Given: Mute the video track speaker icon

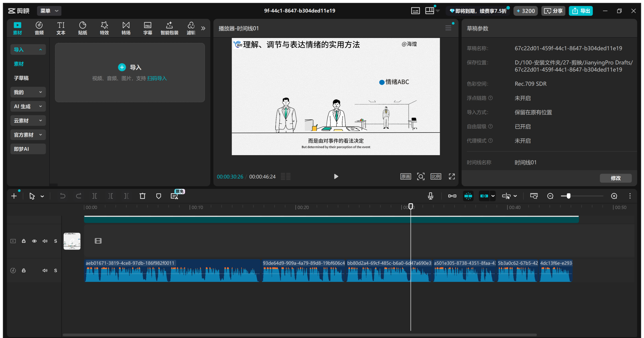Looking at the screenshot, I should [x=45, y=241].
